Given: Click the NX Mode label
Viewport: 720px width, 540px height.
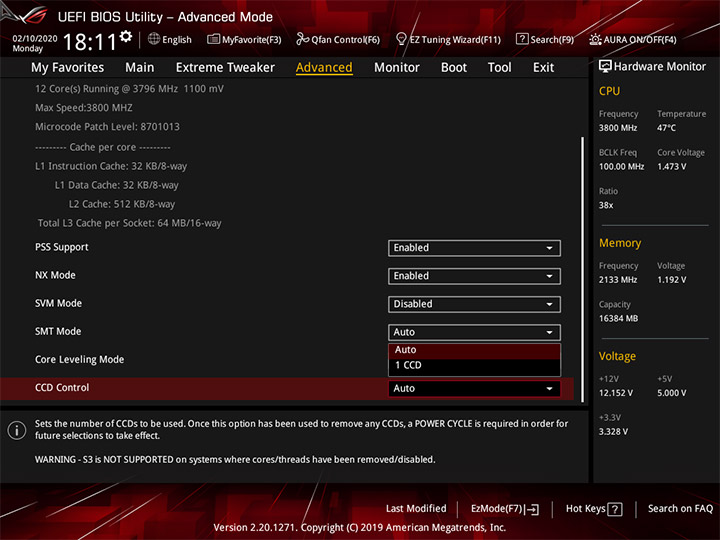Looking at the screenshot, I should point(55,275).
